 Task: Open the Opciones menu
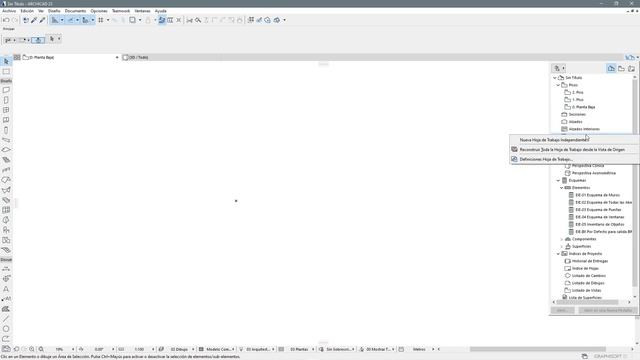coord(99,11)
